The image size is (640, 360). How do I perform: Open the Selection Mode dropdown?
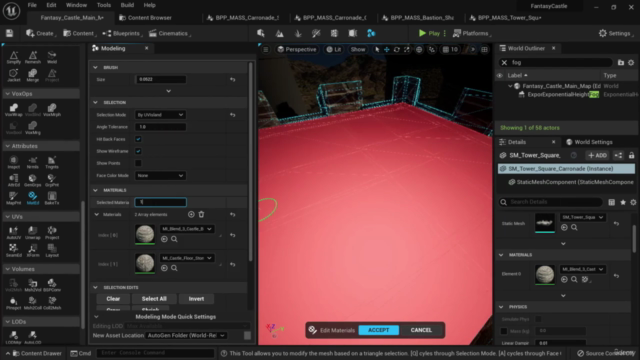pos(160,115)
